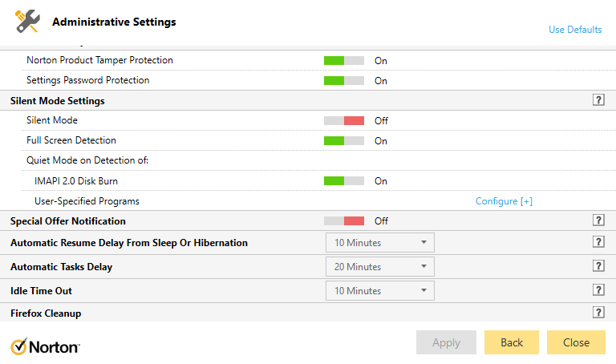This screenshot has height=364, width=616.
Task: Open Idle Time Out dropdown
Action: point(379,290)
